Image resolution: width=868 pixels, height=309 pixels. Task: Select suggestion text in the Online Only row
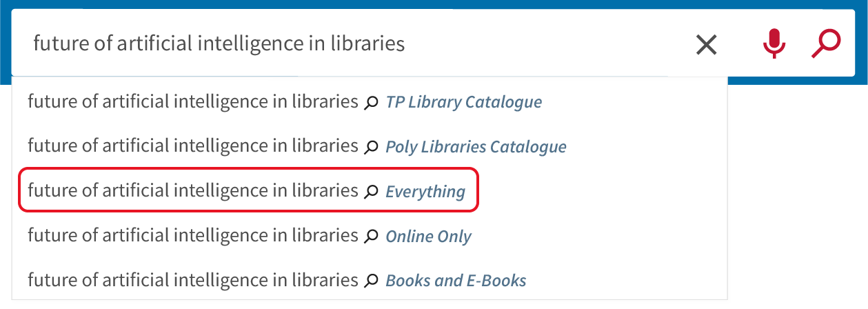(193, 236)
